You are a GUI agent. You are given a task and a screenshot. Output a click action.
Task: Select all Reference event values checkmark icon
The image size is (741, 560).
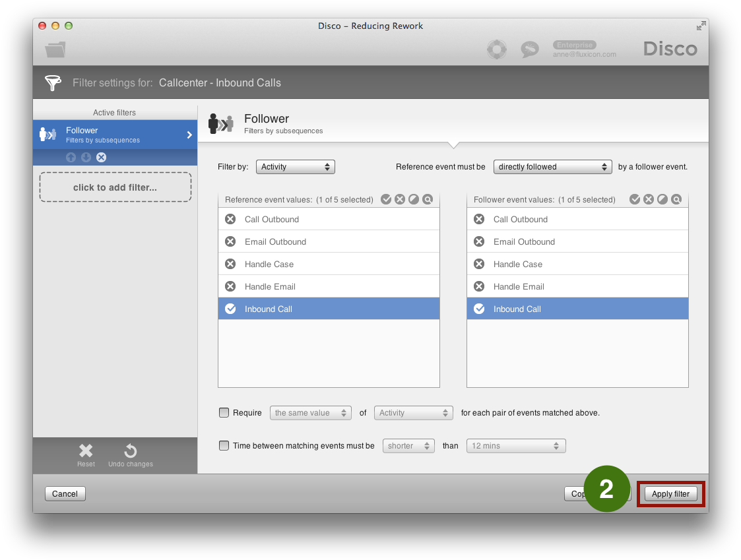click(x=386, y=199)
